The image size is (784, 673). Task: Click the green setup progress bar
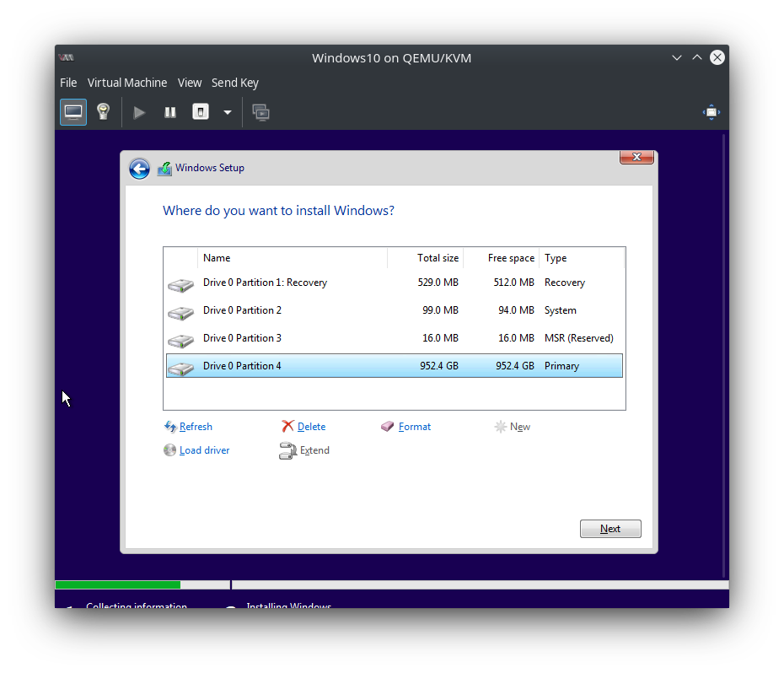tap(117, 585)
